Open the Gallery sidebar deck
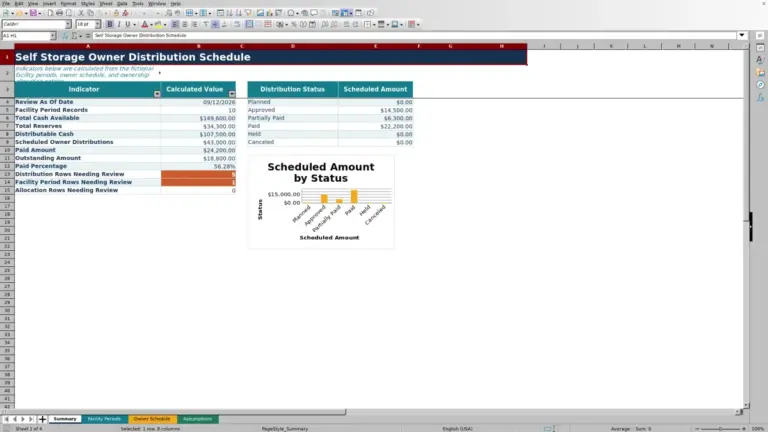This screenshot has height=432, width=768. [x=760, y=72]
